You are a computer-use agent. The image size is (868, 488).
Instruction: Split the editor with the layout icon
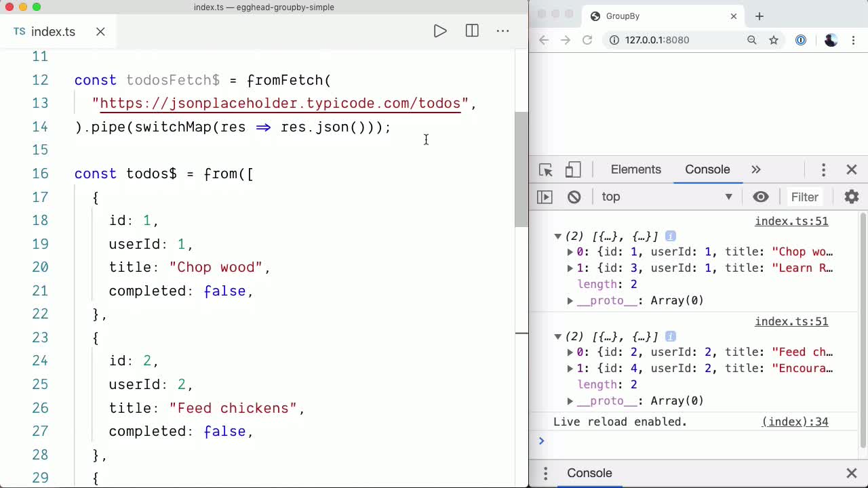pos(472,31)
